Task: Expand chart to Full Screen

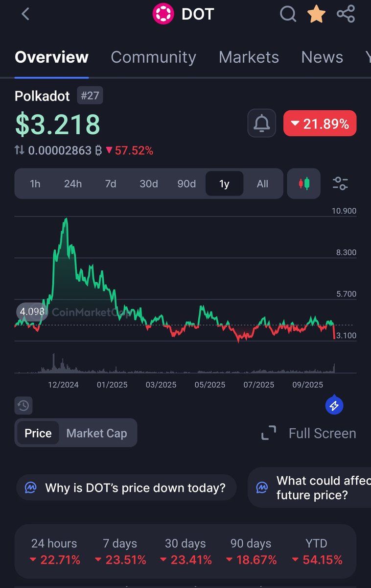Action: 309,433
